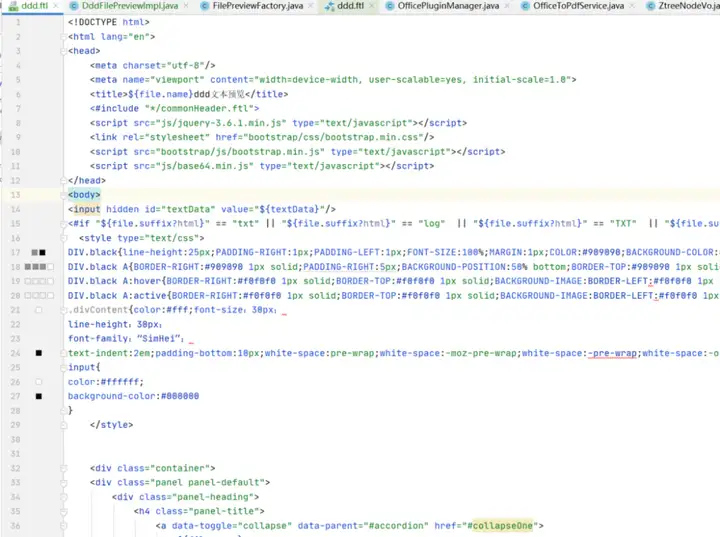Image resolution: width=720 pixels, height=537 pixels.
Task: Collapse the container div on line 32
Action: [x=63, y=468]
